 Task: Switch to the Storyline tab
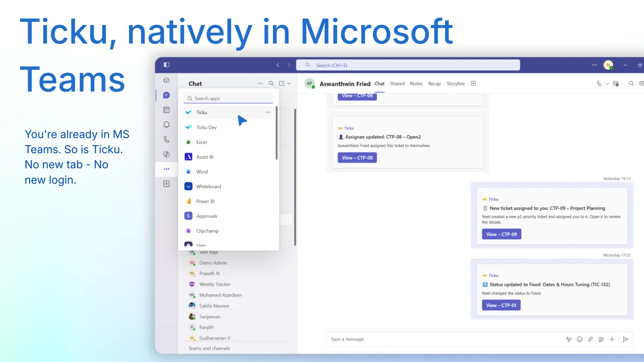coord(455,84)
